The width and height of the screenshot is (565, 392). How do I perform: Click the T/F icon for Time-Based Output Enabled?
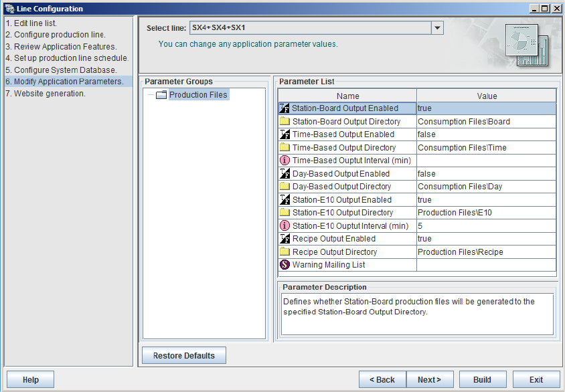[x=285, y=134]
